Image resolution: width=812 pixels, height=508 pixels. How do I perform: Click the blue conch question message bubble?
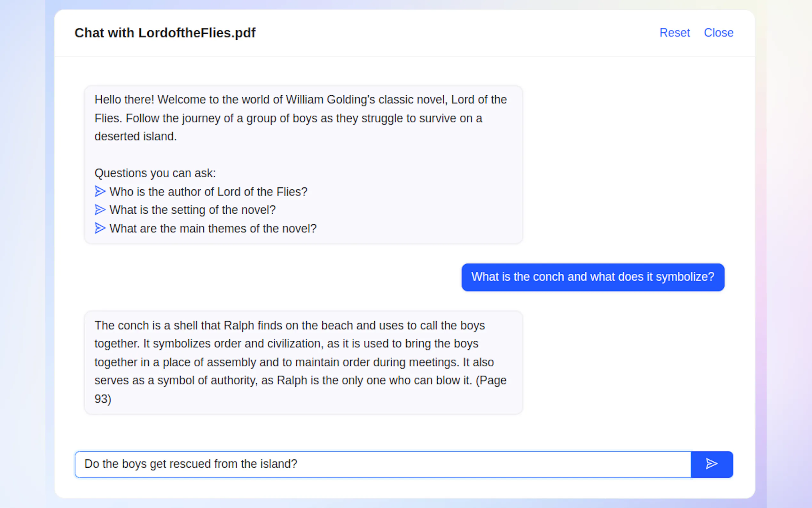tap(592, 277)
